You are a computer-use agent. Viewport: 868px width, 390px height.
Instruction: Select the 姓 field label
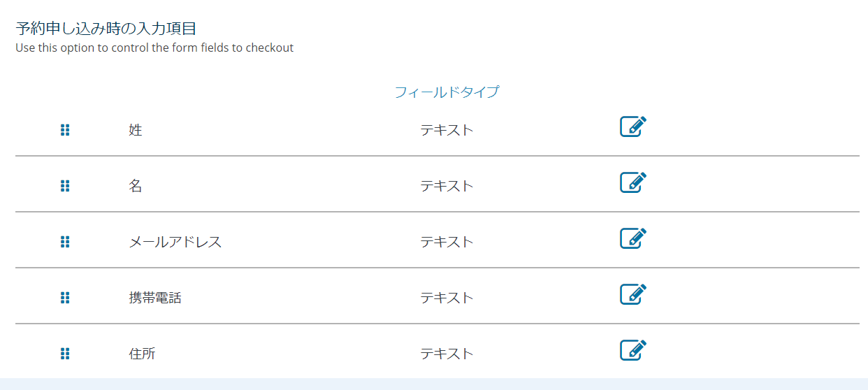pyautogui.click(x=136, y=130)
